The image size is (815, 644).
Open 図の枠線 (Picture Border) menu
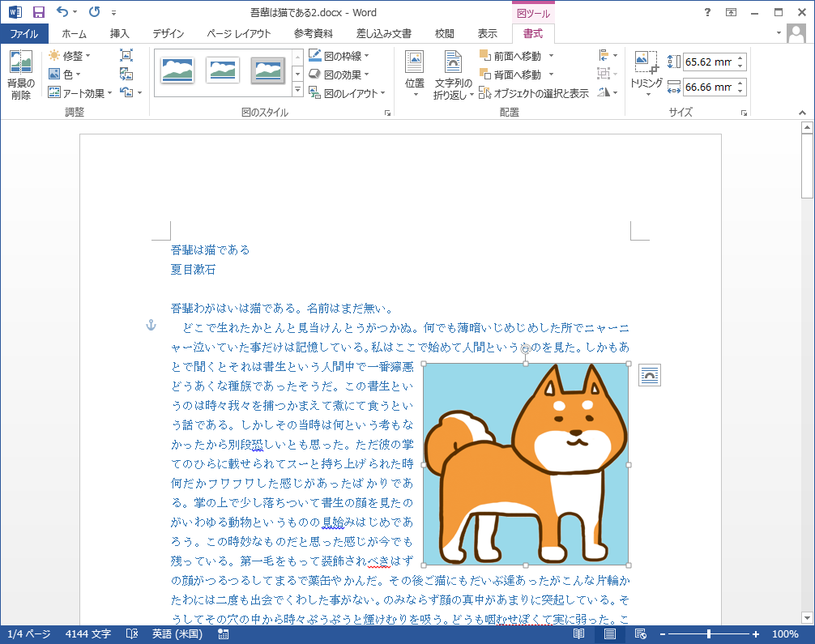(339, 56)
